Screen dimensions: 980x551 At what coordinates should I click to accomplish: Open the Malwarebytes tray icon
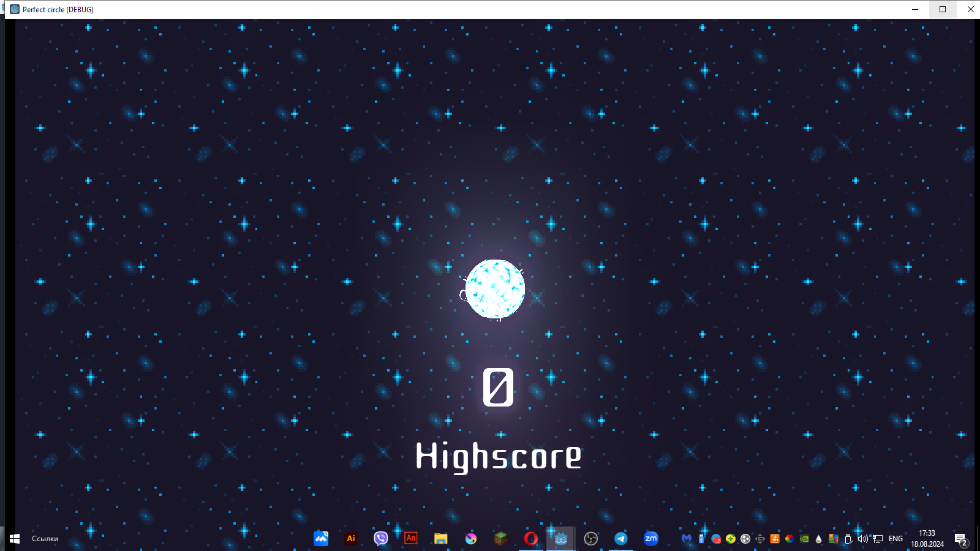click(x=687, y=539)
